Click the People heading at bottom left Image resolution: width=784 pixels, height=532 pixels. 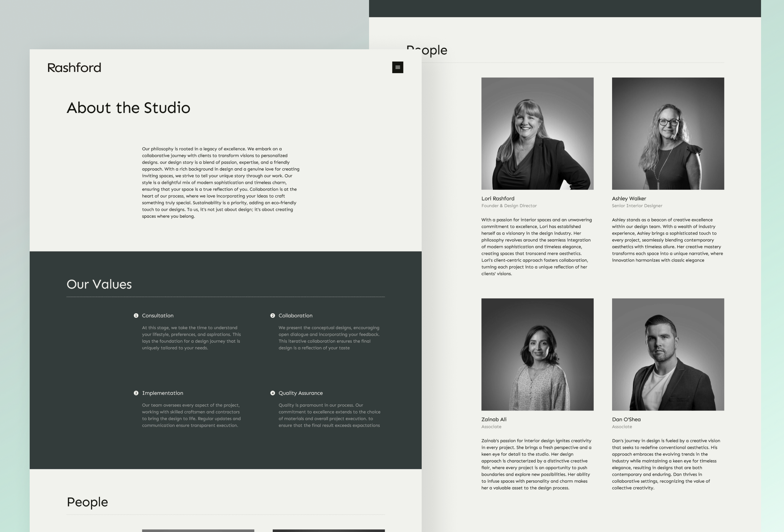(x=87, y=502)
